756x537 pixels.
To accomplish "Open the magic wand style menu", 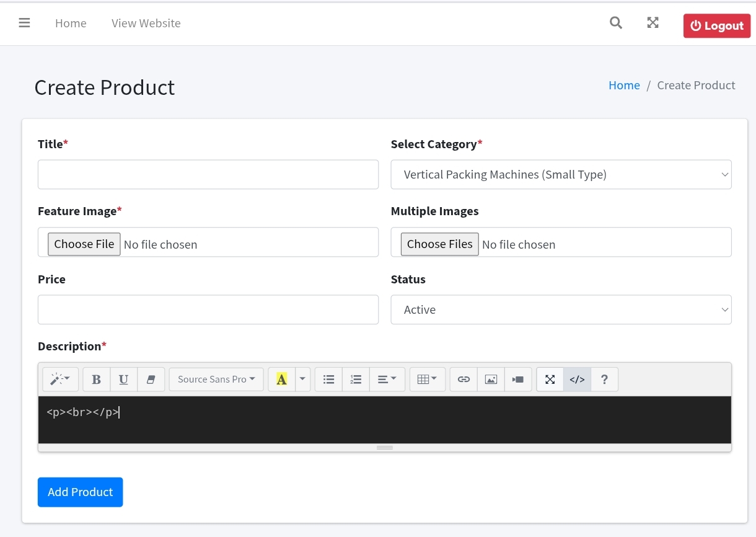I will coord(60,379).
